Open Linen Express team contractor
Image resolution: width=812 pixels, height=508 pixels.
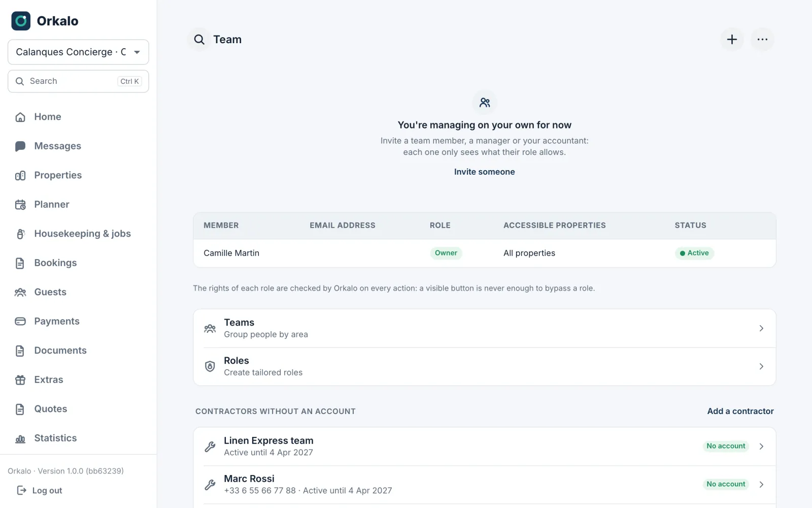coord(485,447)
